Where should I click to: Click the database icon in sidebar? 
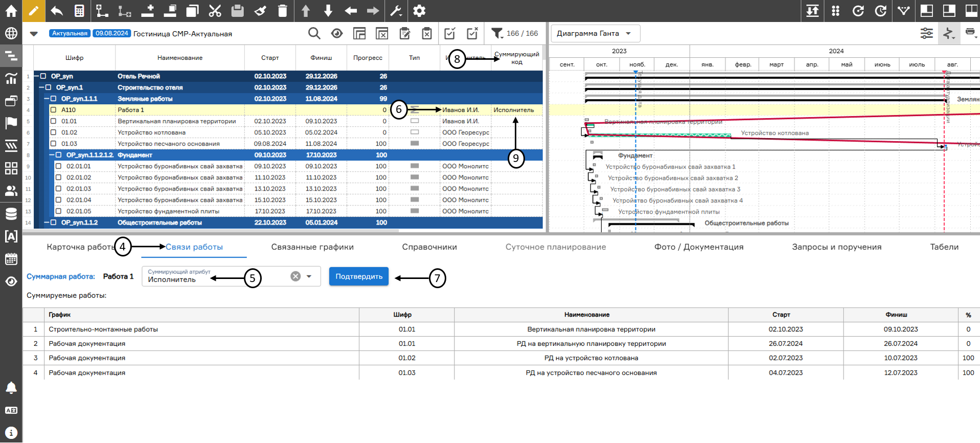[11, 214]
